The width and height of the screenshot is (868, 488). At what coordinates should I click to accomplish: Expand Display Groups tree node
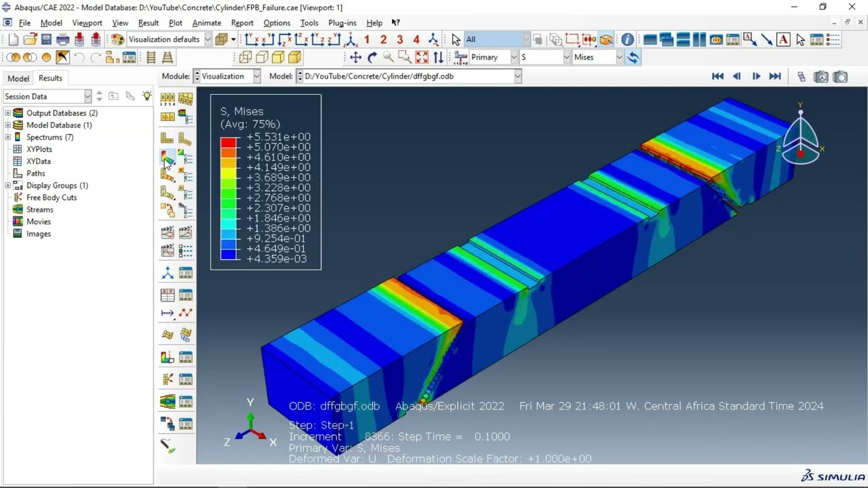pyautogui.click(x=7, y=186)
